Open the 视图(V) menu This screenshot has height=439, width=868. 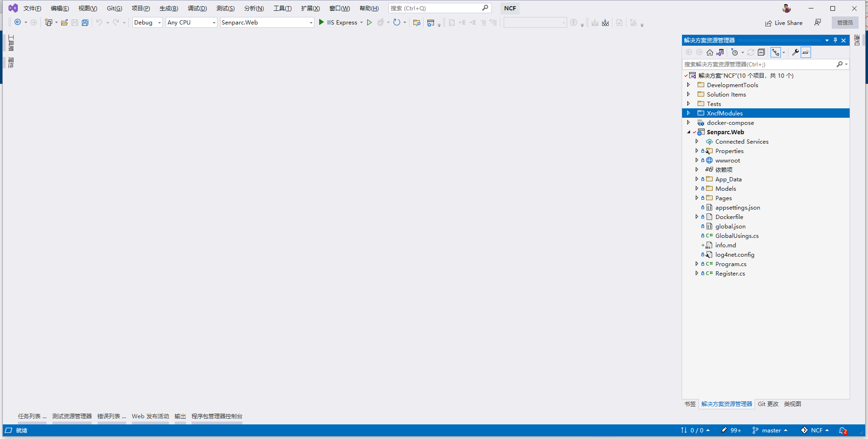click(x=88, y=8)
